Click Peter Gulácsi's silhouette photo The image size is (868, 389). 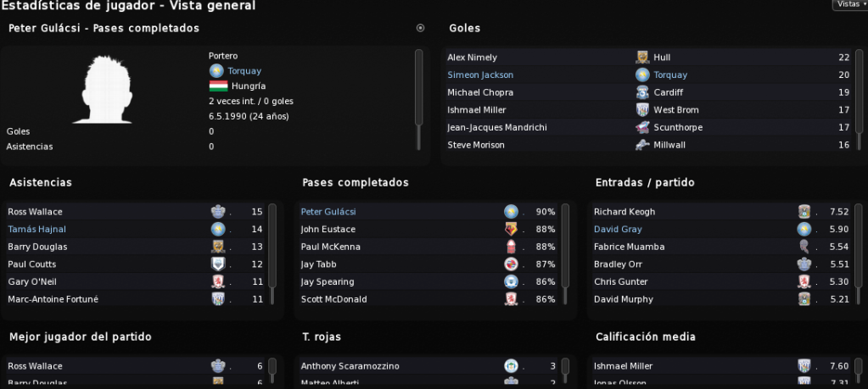click(x=107, y=89)
